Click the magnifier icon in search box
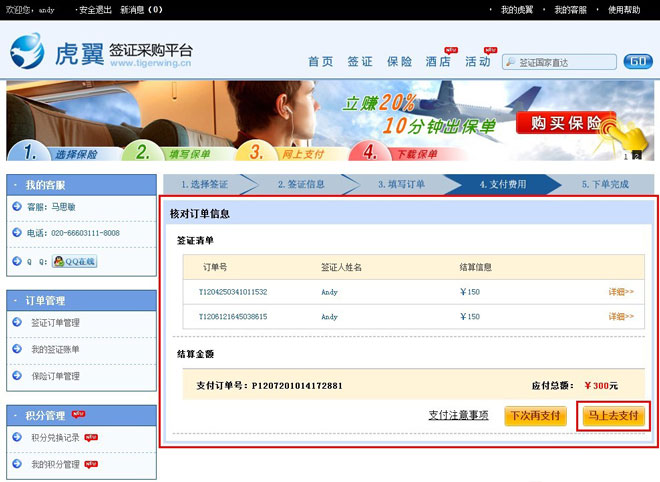 pos(510,62)
